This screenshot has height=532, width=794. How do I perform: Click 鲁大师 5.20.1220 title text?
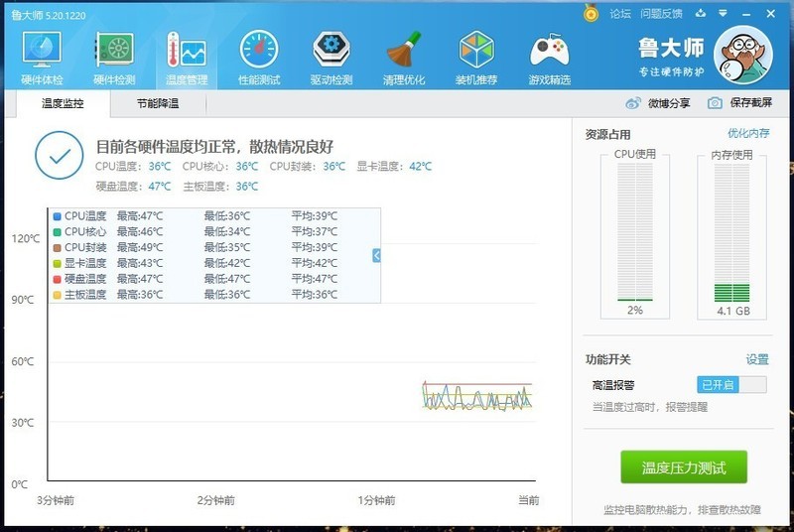tap(49, 15)
